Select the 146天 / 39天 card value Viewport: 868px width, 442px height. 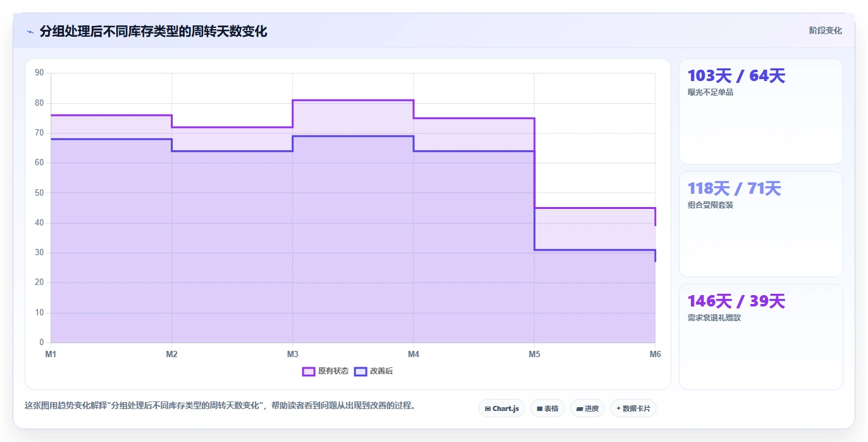pyautogui.click(x=736, y=301)
